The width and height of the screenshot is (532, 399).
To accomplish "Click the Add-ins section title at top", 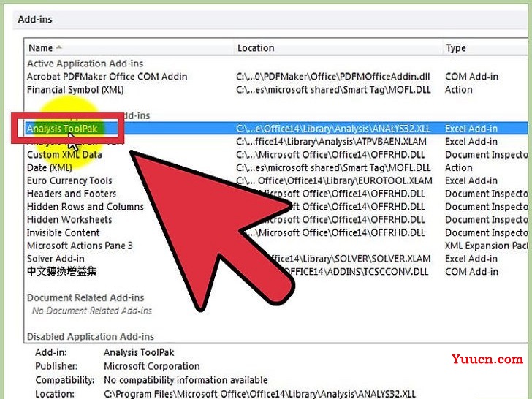I will click(35, 19).
